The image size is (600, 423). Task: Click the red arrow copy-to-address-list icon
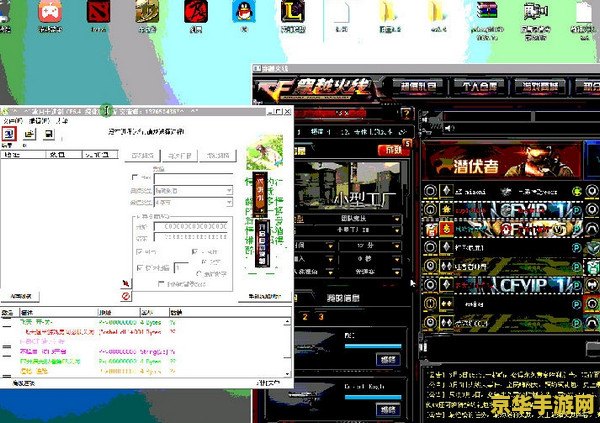pos(126,283)
